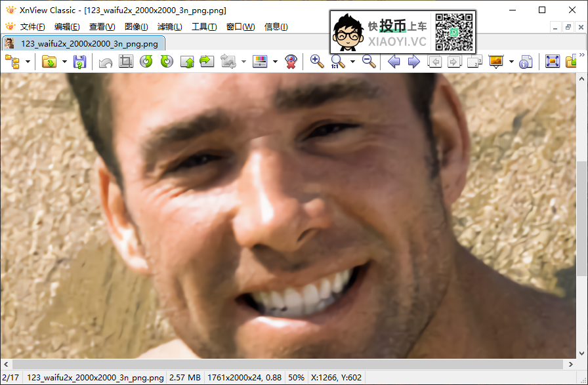Click status bar zoom level 50%
This screenshot has height=385, width=588.
(296, 378)
